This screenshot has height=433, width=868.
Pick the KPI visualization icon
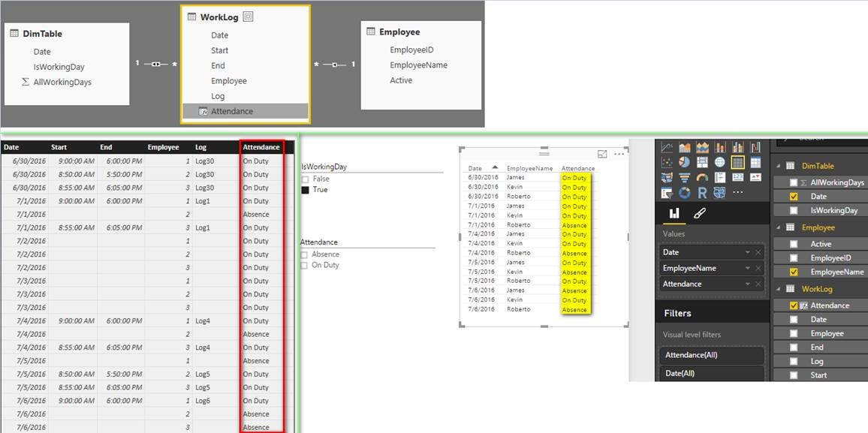pos(755,178)
